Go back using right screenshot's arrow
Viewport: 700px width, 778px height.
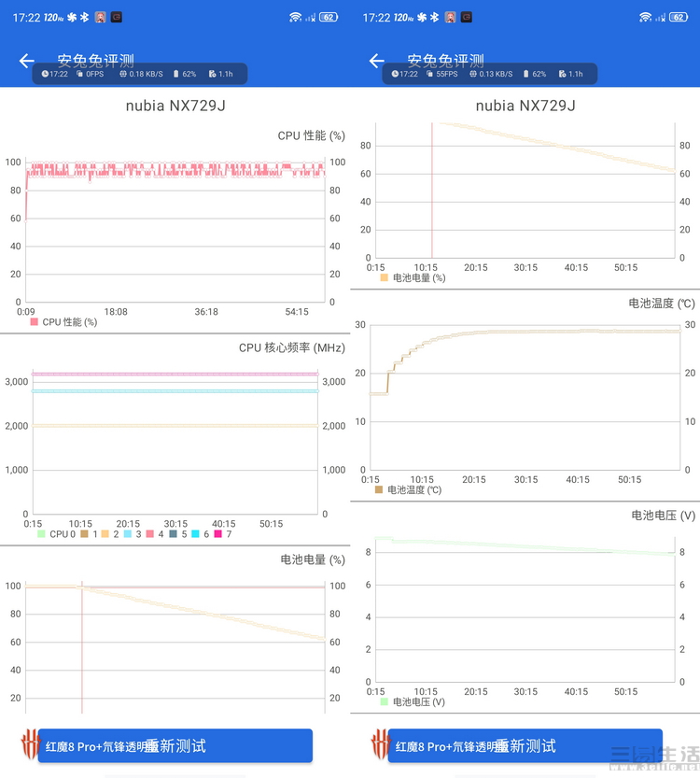[x=377, y=61]
